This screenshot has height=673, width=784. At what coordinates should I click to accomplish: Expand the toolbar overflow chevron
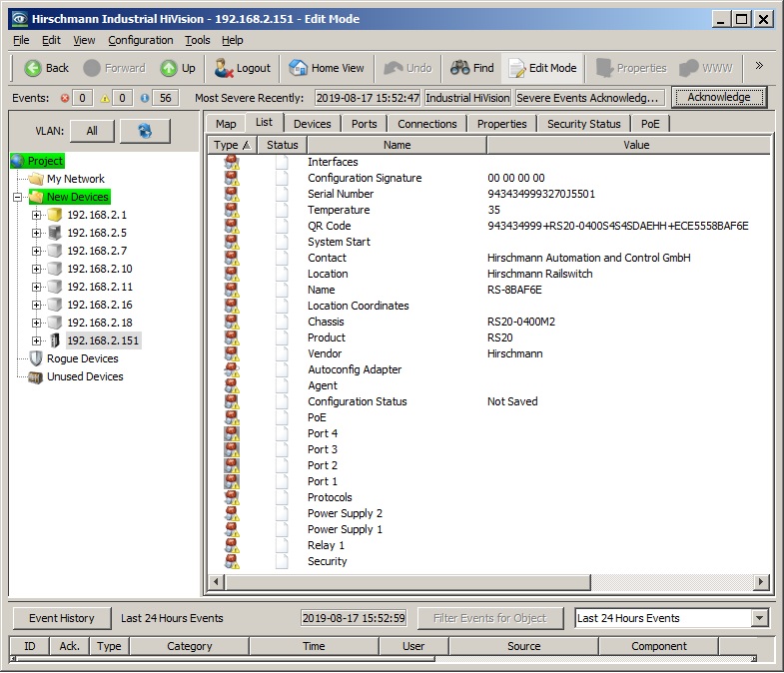759,67
